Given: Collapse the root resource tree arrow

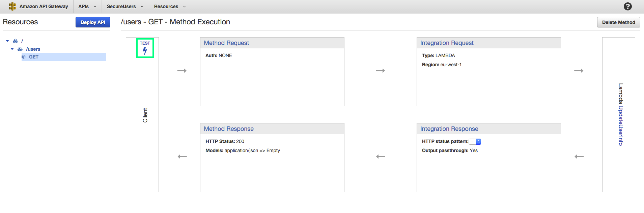Looking at the screenshot, I should (x=7, y=41).
